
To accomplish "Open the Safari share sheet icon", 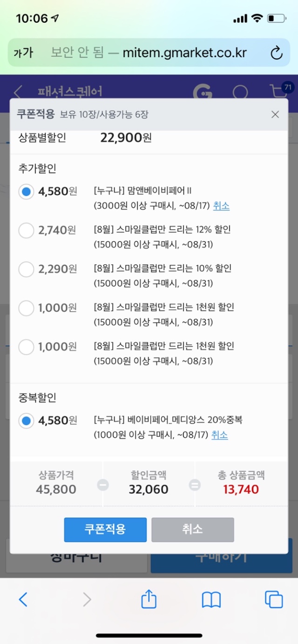I will coord(149,599).
